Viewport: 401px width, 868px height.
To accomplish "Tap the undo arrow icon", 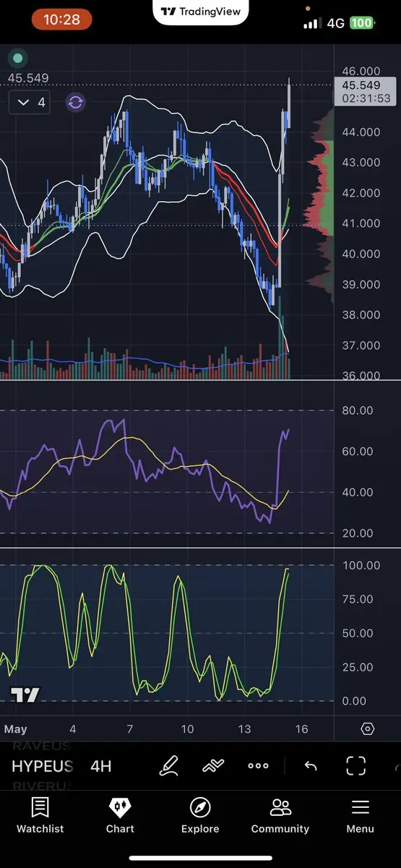I will (310, 766).
